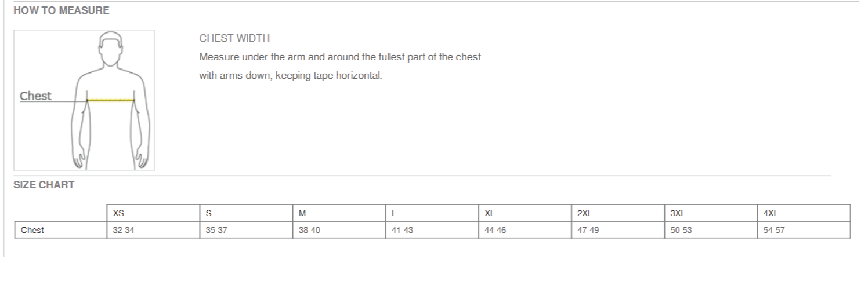Click the 38-40 chest measurement cell

coord(339,230)
